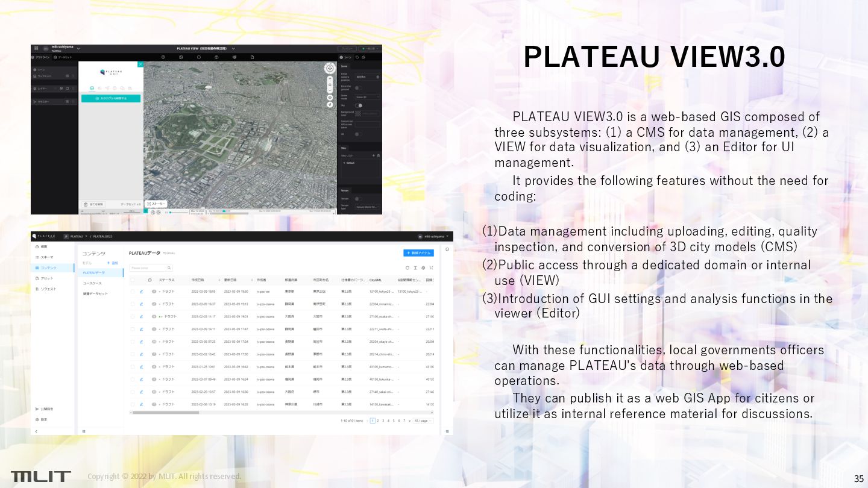
Task: Click the 全てを削除 remove-all trash button in the viewer panel
Action: tap(93, 204)
